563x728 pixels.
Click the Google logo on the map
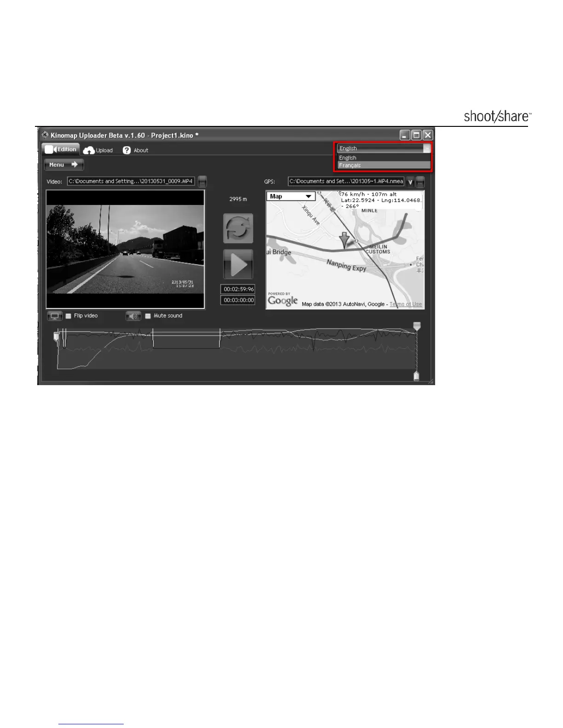(282, 300)
